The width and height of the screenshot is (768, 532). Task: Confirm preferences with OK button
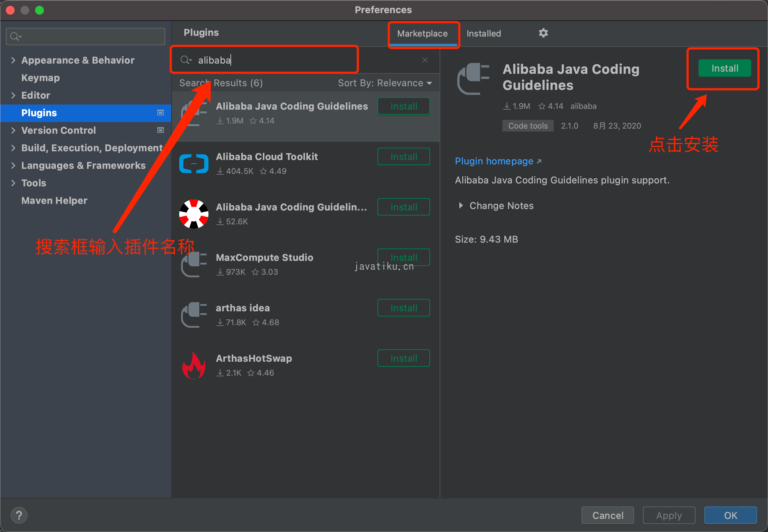click(x=730, y=515)
